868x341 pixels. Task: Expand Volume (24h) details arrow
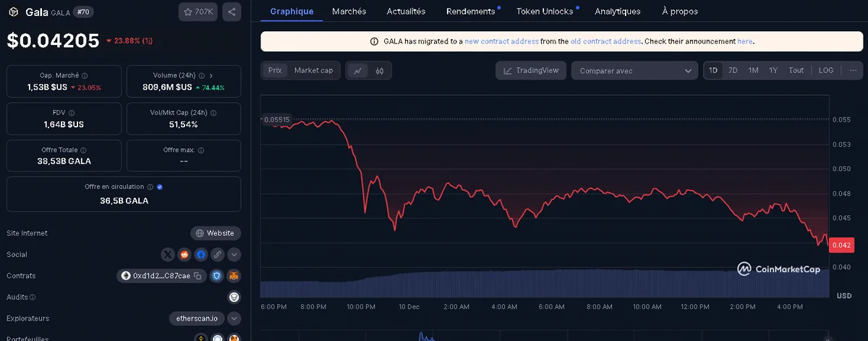[x=210, y=75]
